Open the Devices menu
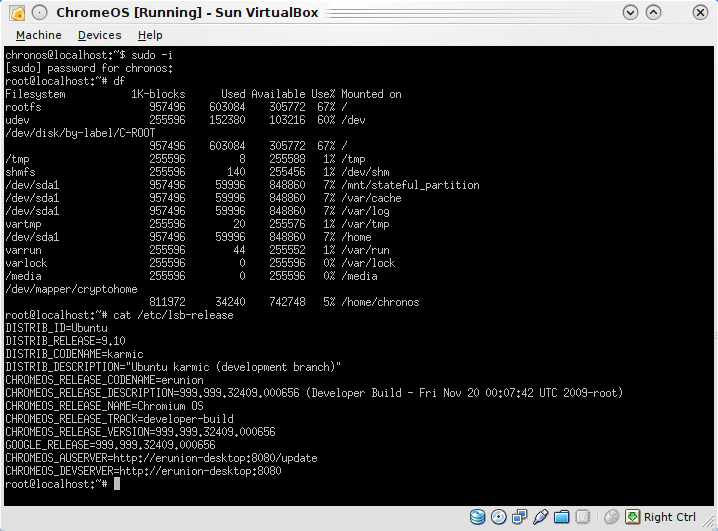Screen dimensions: 718x531 pyautogui.click(x=99, y=35)
